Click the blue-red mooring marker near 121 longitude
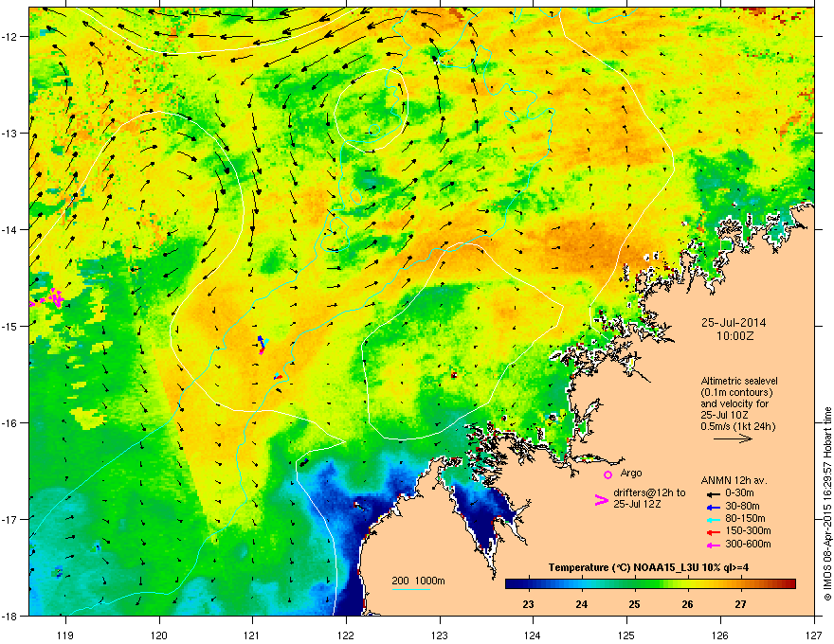This screenshot has width=834, height=644. (x=262, y=345)
